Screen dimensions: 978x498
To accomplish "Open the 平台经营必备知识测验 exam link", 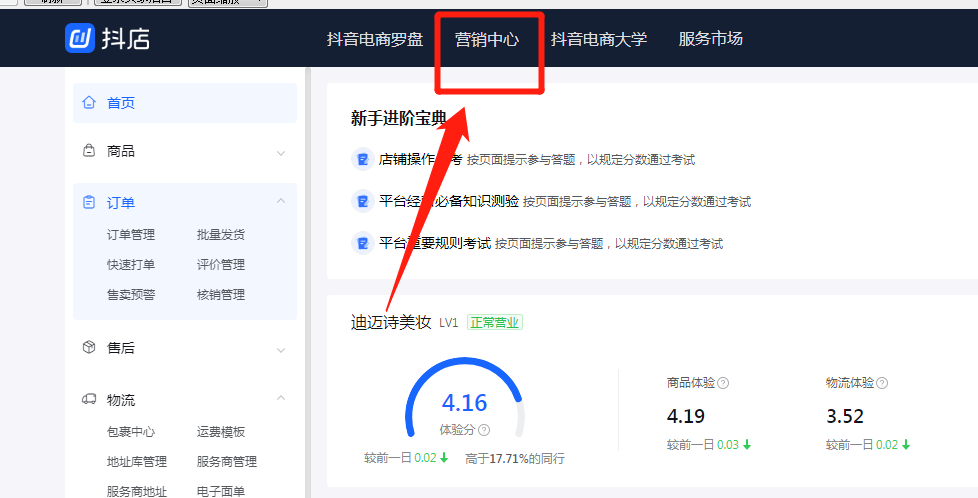I will pos(449,201).
